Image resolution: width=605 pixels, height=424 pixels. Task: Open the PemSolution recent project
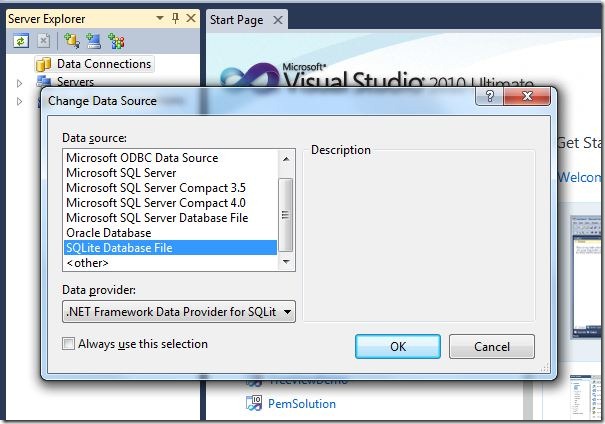(x=302, y=404)
